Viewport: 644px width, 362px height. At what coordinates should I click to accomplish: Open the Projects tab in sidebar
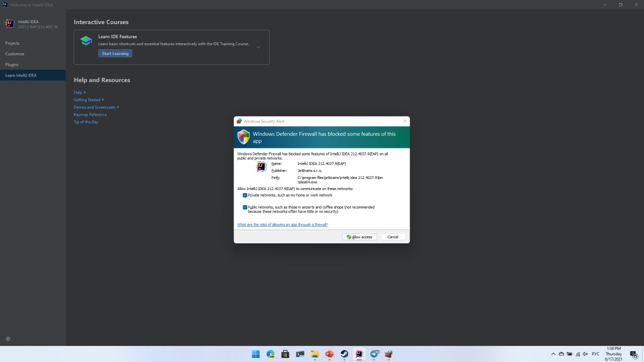tap(33, 43)
